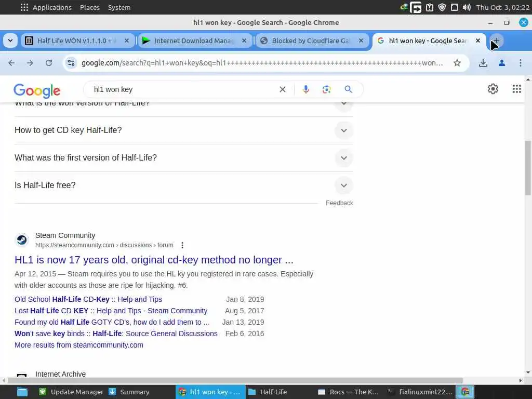Close the Half Life WON tab
This screenshot has width=532, height=399.
[x=127, y=41]
